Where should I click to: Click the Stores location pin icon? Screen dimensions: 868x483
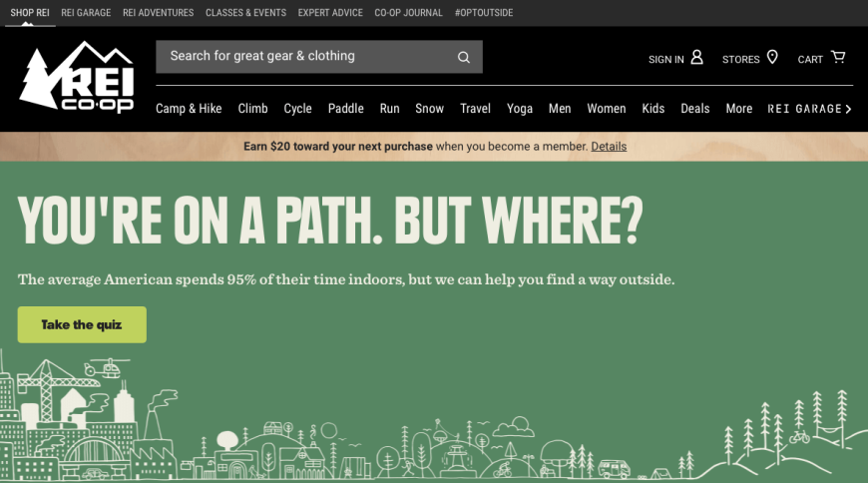(772, 57)
